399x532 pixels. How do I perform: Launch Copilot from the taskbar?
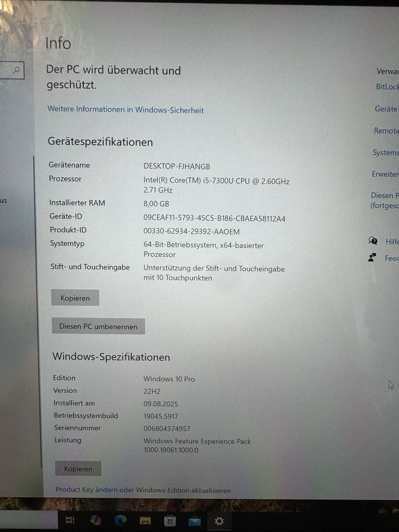(96, 520)
